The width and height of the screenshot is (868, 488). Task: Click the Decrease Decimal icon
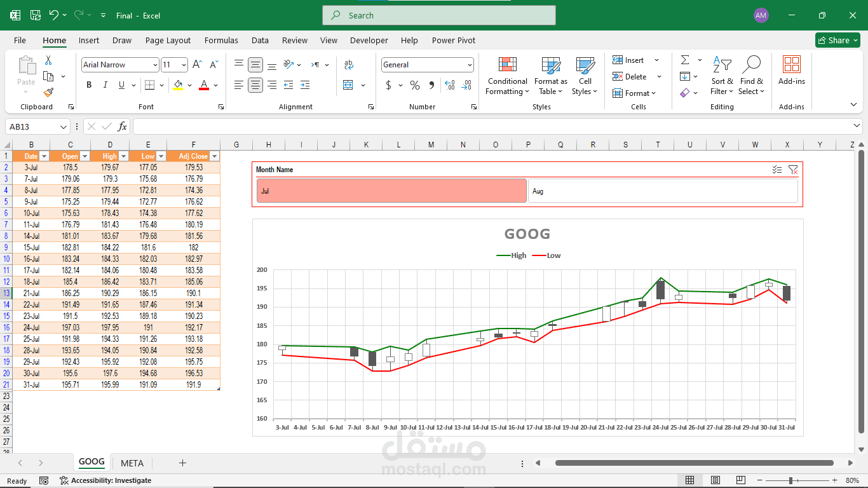pyautogui.click(x=466, y=85)
